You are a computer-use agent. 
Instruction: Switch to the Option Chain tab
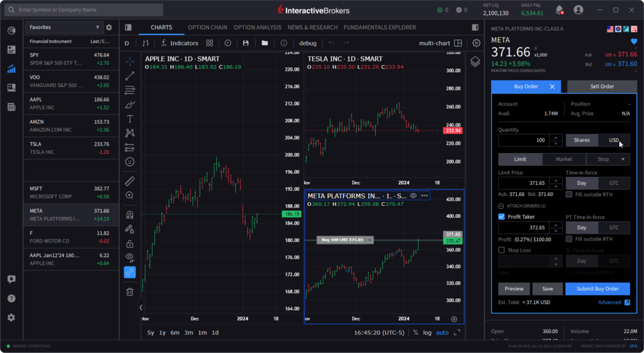206,27
